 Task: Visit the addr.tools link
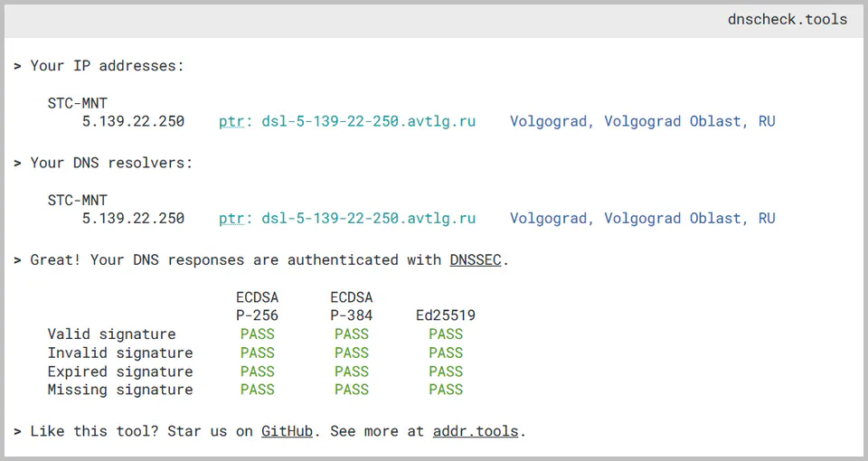coord(475,431)
